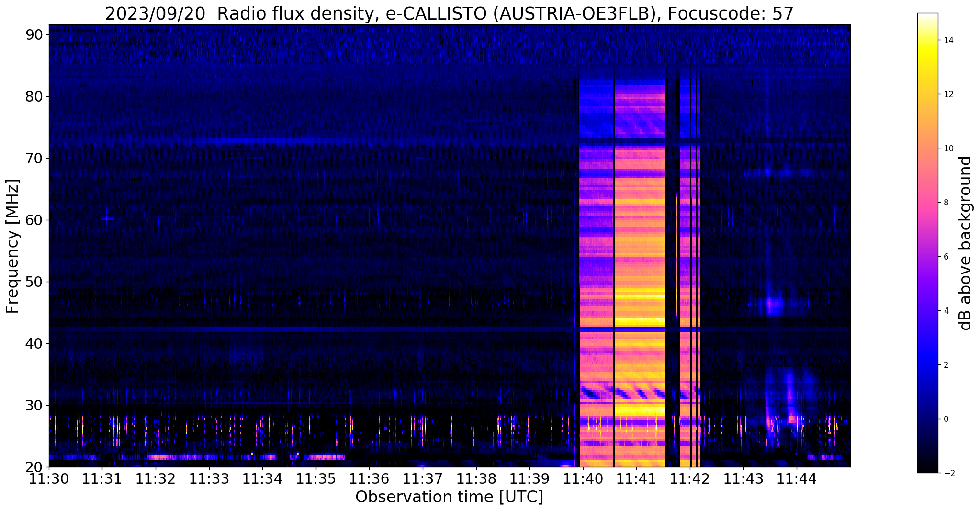Click the 'dB above background' colorbar label

click(x=966, y=243)
